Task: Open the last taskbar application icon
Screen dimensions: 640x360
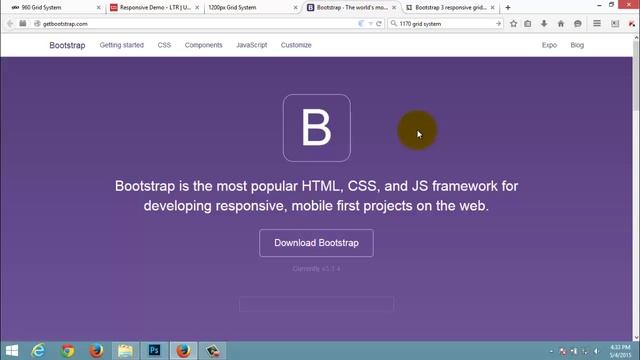Action: pos(212,351)
